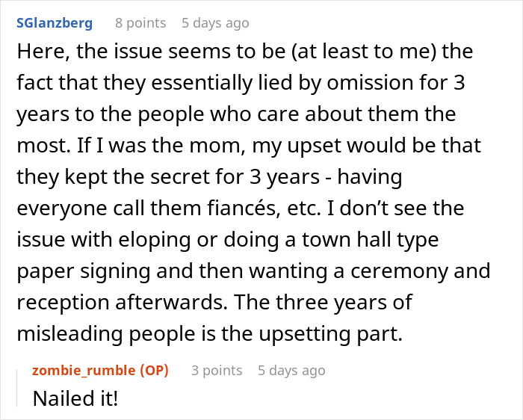This screenshot has height=420, width=523.
Task: Click the 'Nailed it!' reply text
Action: point(75,398)
